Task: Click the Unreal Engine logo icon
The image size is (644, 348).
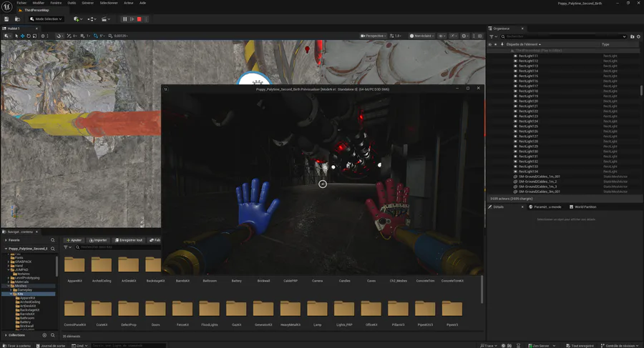Action: point(7,6)
